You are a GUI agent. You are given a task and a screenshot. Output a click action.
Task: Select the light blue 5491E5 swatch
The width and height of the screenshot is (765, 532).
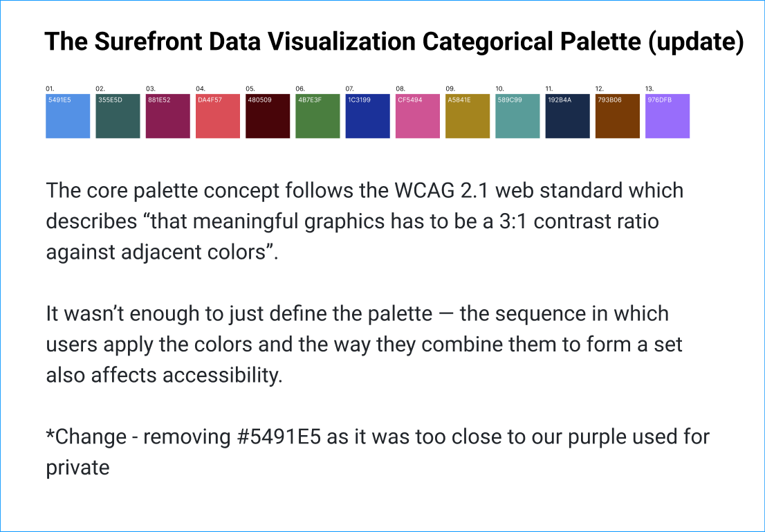(x=68, y=116)
